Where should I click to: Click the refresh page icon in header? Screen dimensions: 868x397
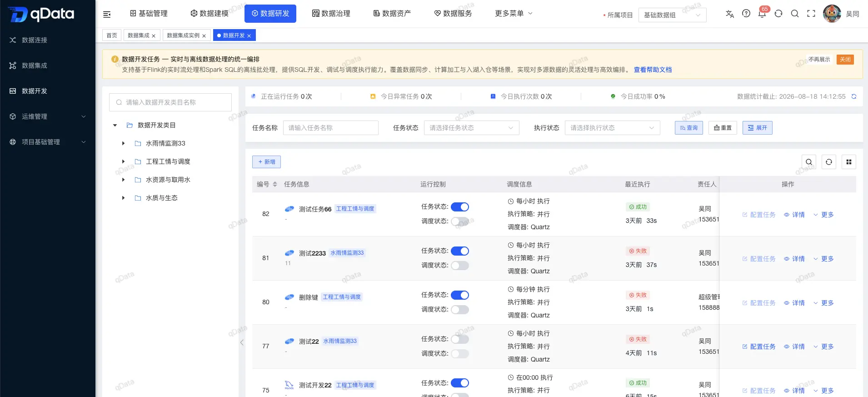[778, 14]
